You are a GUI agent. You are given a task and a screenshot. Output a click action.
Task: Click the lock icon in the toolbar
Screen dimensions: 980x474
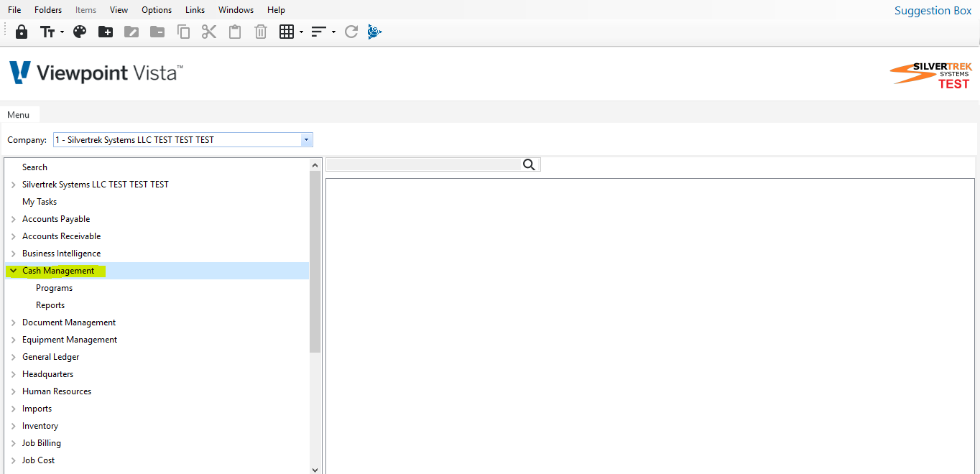[x=22, y=32]
